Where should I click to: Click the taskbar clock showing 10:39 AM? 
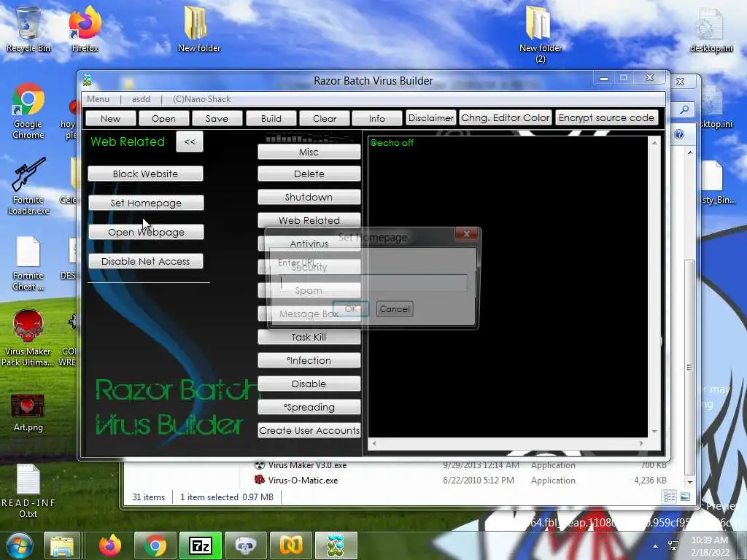[x=710, y=546]
